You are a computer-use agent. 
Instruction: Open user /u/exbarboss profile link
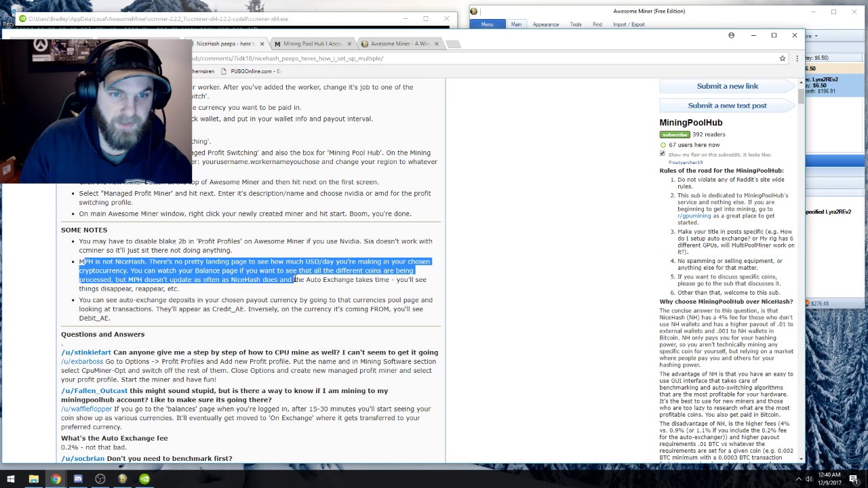(82, 361)
